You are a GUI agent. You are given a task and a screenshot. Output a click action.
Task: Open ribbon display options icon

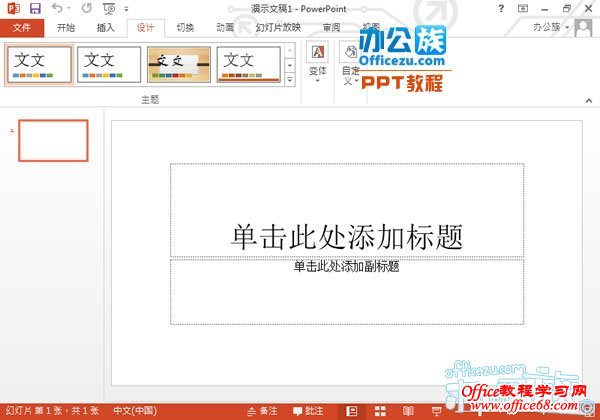523,8
